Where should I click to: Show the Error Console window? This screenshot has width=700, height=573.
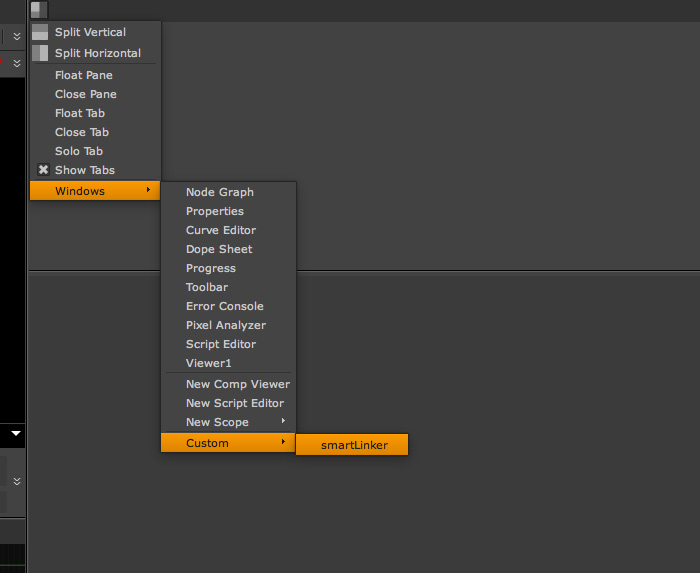tap(224, 306)
